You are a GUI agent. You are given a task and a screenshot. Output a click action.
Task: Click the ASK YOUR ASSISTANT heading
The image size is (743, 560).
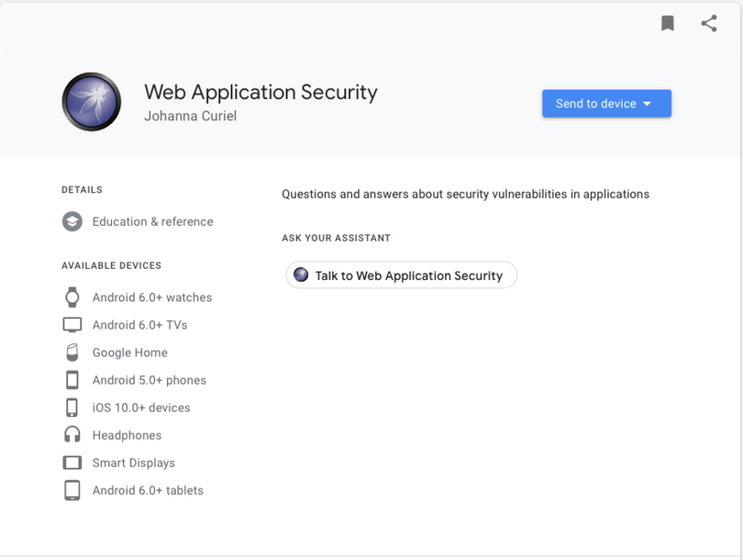(336, 238)
